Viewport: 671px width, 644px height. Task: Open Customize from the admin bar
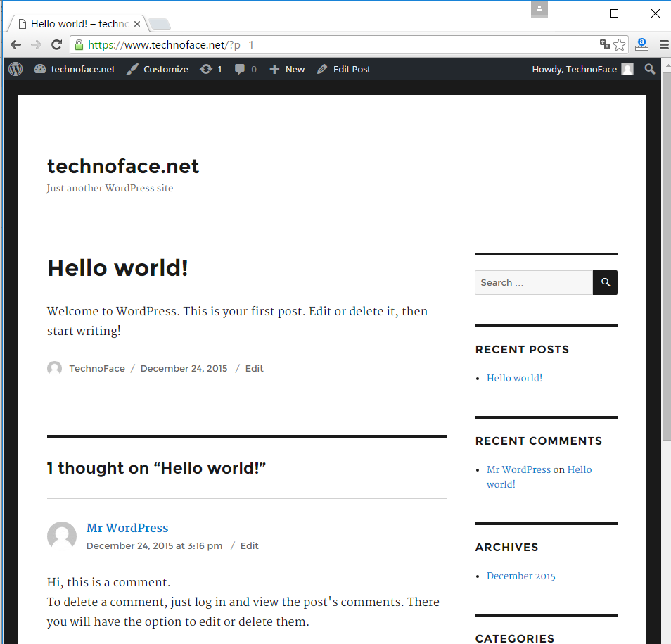[x=158, y=69]
